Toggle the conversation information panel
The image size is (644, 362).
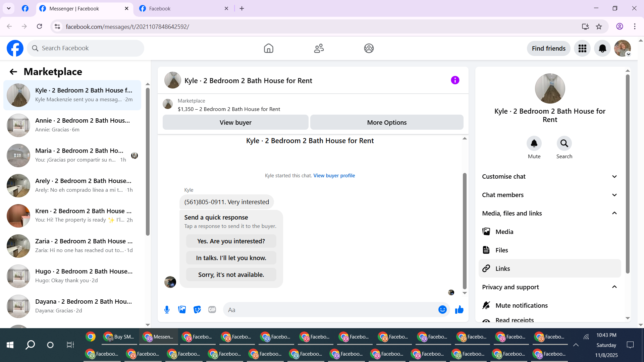455,80
